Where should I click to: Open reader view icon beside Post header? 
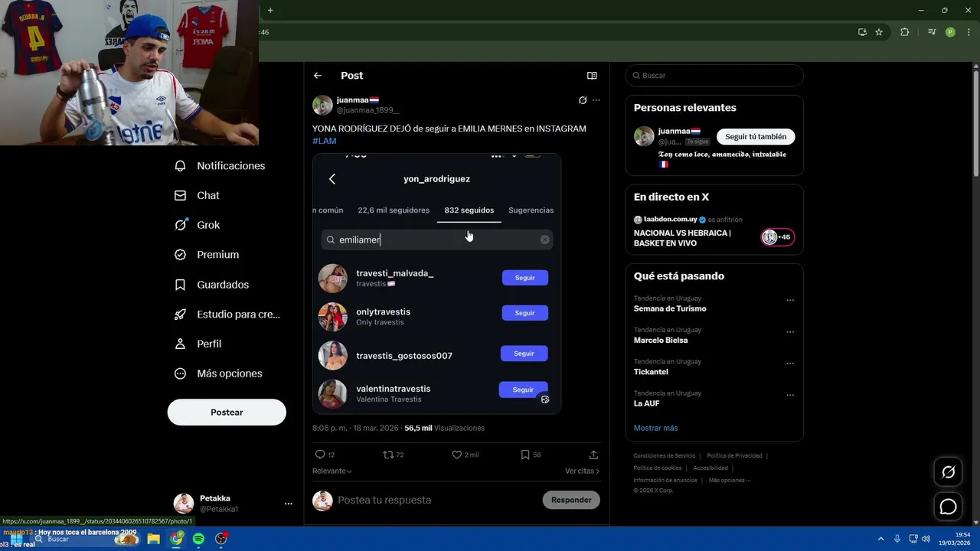pos(592,76)
